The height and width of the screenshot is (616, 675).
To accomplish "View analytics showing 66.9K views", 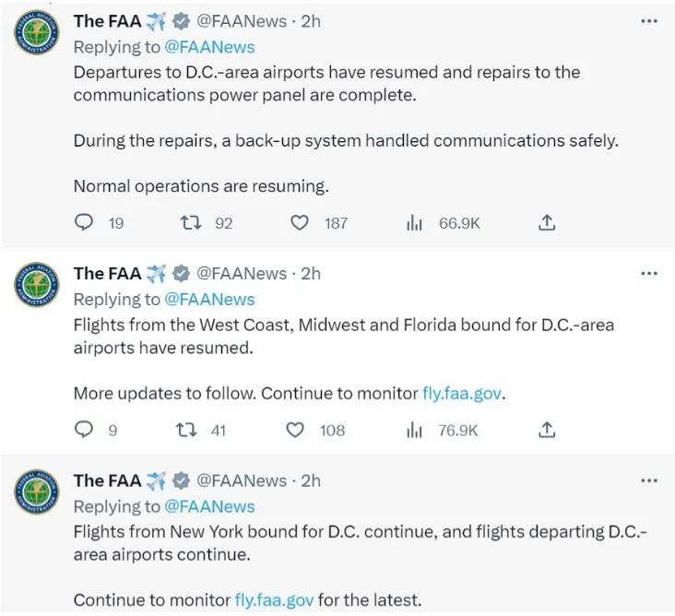I will [x=415, y=222].
